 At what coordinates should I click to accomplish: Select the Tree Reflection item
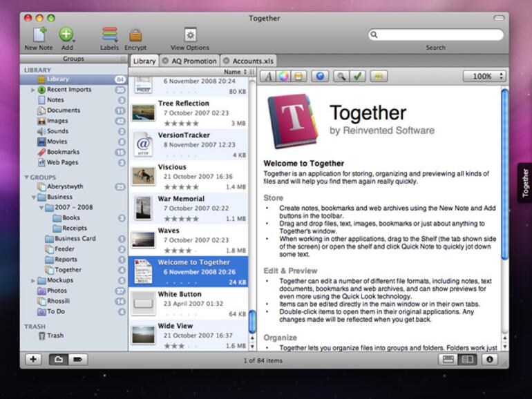[x=189, y=113]
